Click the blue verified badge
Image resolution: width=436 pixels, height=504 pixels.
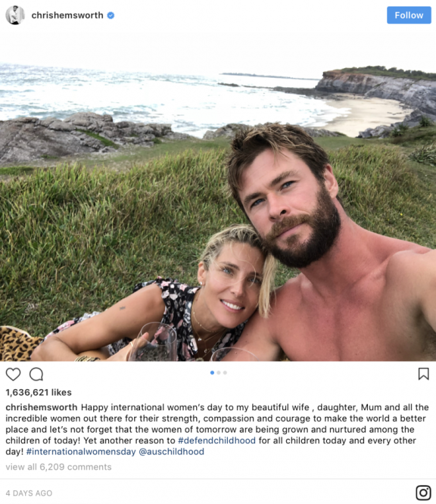click(110, 15)
